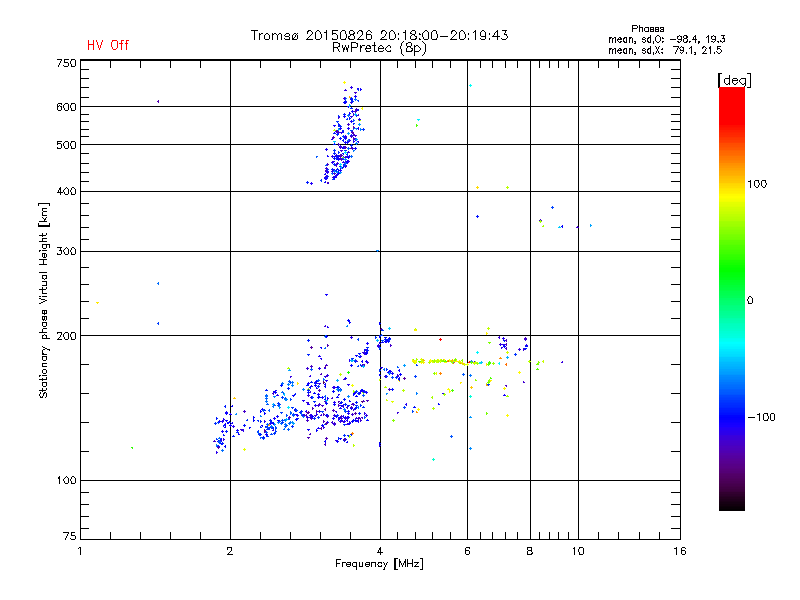This screenshot has width=800, height=600.
Task: Click the y-axis label '300'
Action: pos(66,251)
